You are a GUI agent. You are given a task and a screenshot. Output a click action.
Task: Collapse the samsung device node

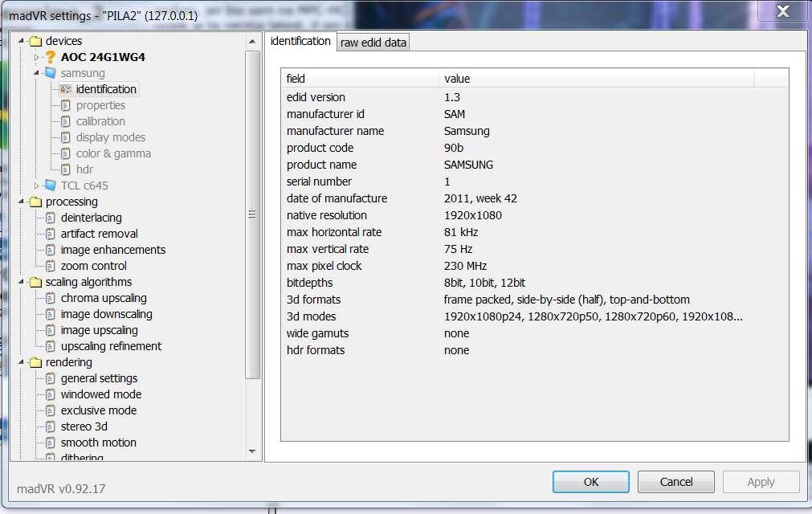coord(36,73)
